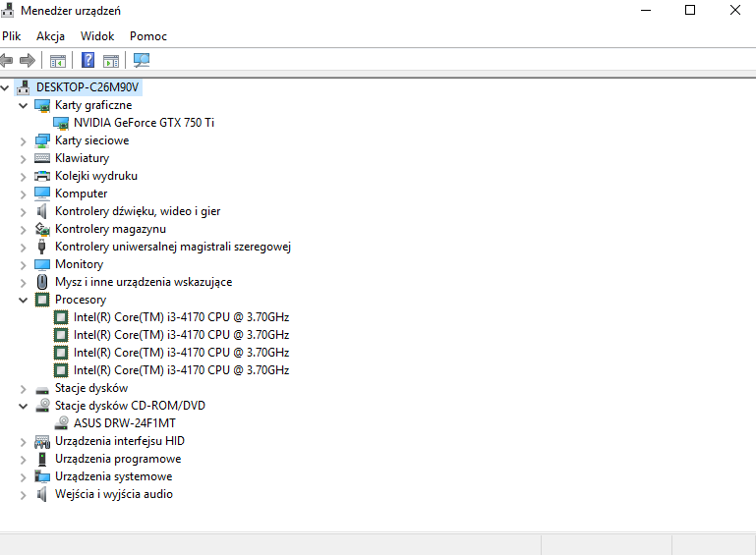Click the Karty sieciowe network icon

coord(42,140)
